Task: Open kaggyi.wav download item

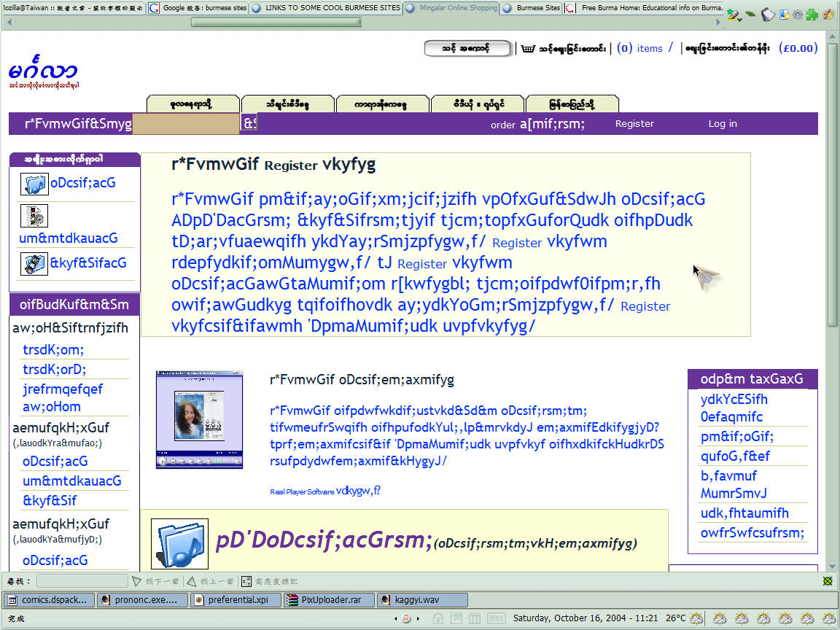Action: tap(423, 599)
